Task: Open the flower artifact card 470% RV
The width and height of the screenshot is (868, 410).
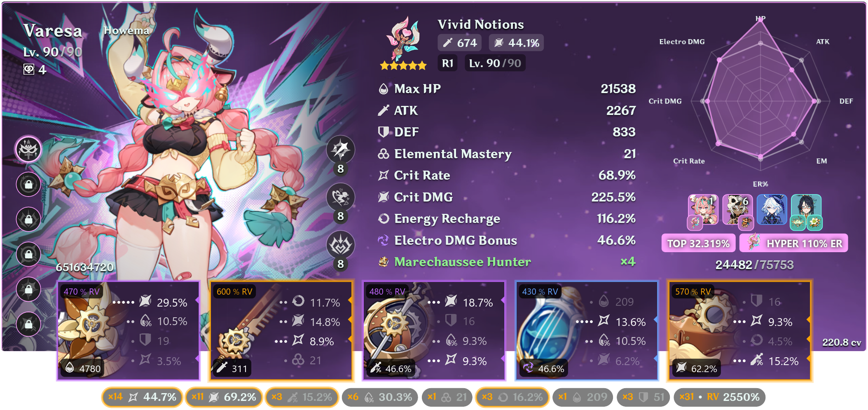Action: [x=129, y=330]
